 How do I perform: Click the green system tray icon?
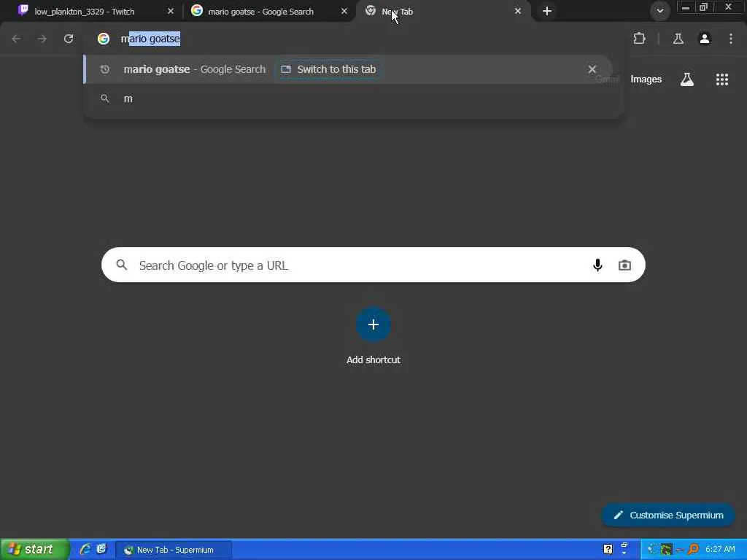tap(667, 550)
